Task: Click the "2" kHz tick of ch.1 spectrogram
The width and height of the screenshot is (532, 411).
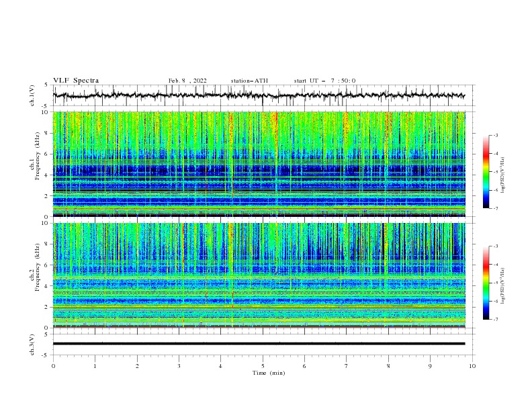Action: click(x=47, y=196)
